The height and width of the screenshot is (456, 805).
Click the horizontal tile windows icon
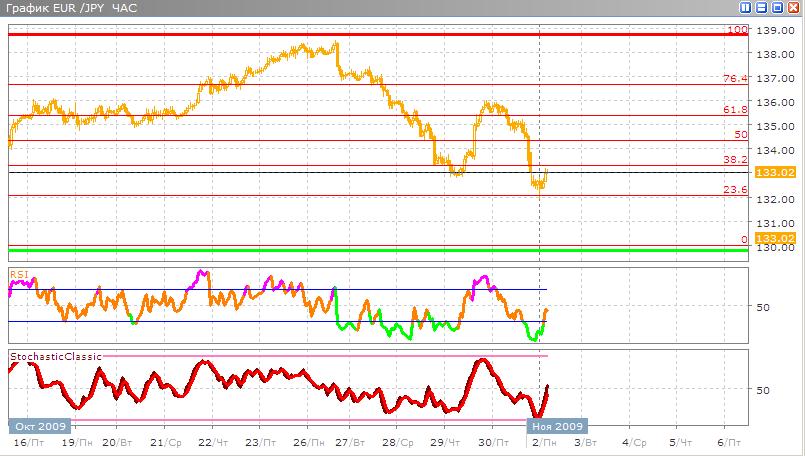[x=763, y=8]
